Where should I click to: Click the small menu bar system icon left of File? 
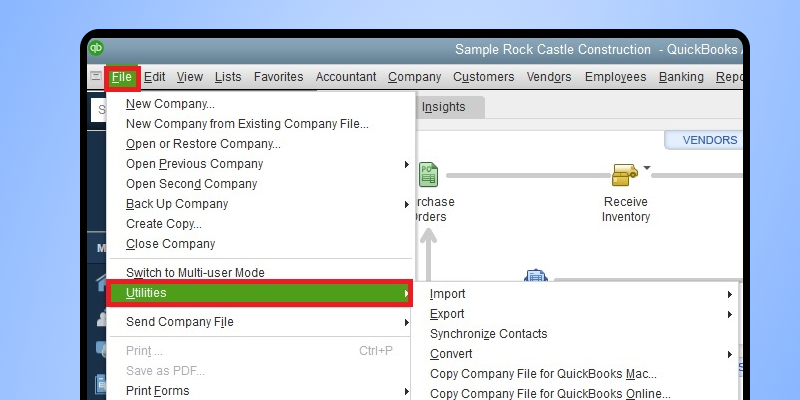coord(96,77)
